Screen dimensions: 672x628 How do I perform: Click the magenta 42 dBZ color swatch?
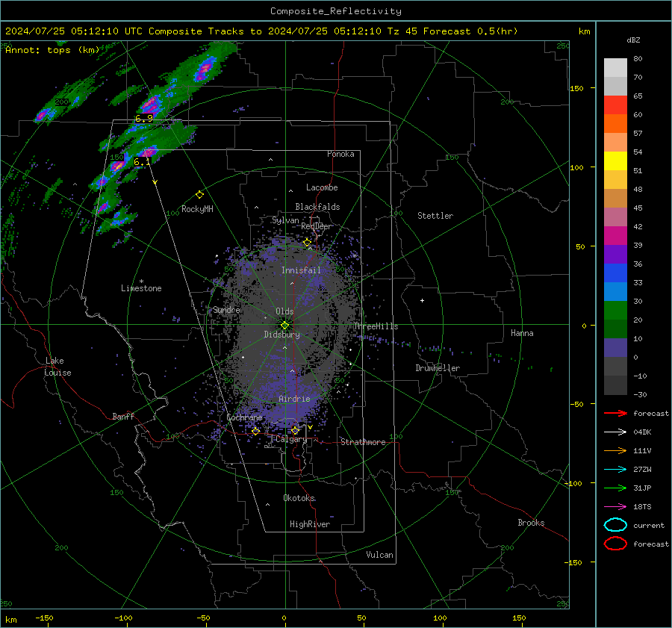[x=615, y=235]
